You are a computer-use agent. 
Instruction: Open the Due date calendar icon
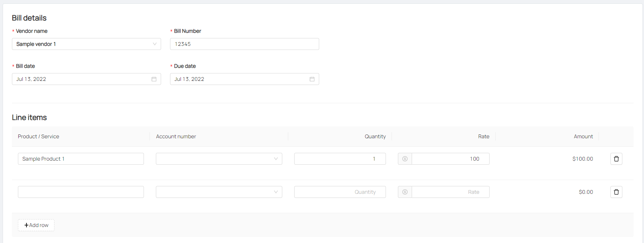click(x=312, y=79)
